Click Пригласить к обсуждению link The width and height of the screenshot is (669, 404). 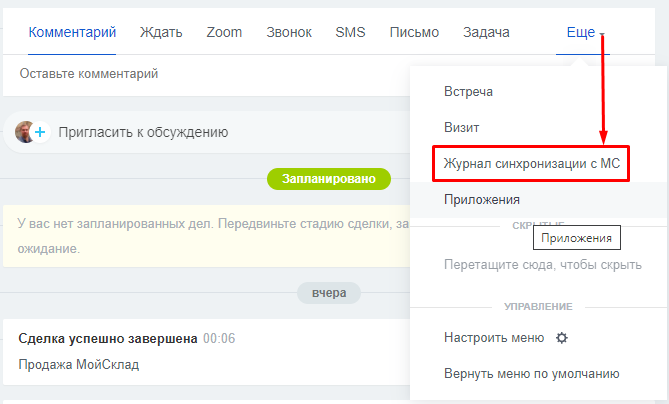pos(143,132)
